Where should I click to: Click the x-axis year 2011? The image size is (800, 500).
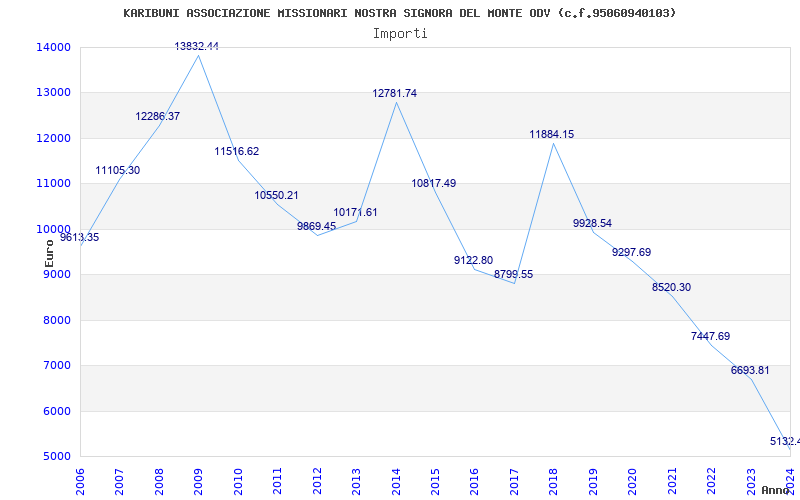(x=278, y=481)
